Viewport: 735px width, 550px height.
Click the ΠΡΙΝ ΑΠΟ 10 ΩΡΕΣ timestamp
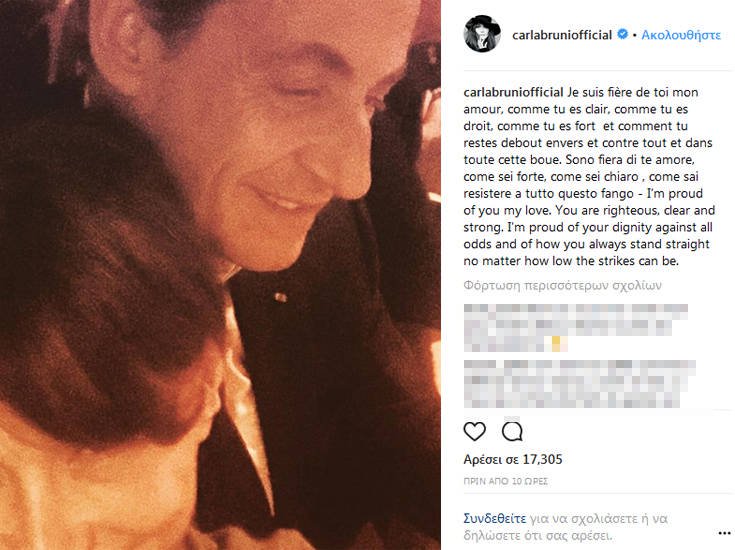(x=505, y=481)
